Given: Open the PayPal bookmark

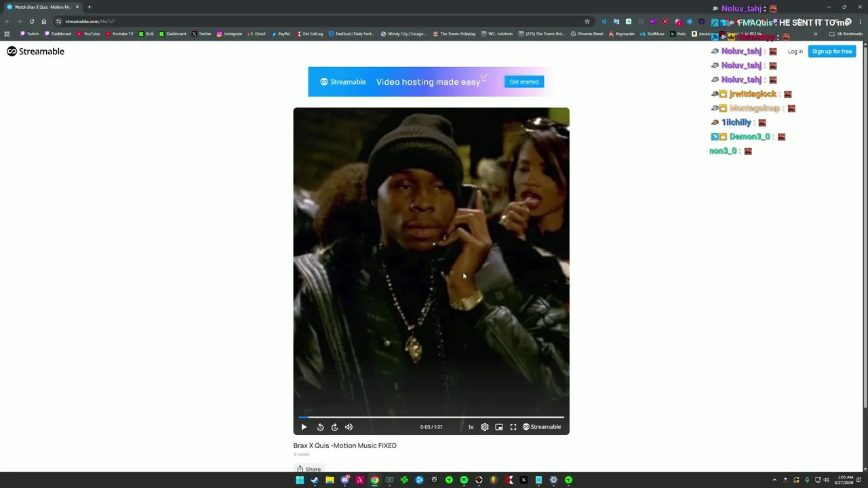Looking at the screenshot, I should pyautogui.click(x=281, y=34).
